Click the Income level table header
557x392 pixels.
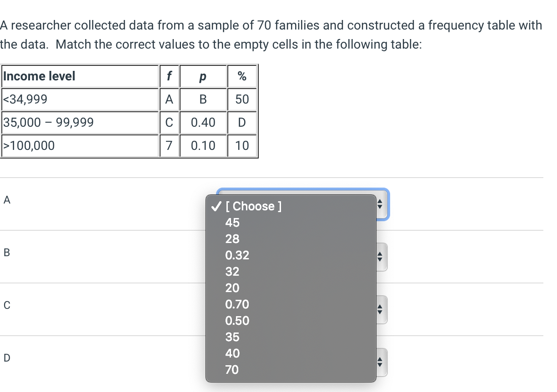click(x=39, y=76)
